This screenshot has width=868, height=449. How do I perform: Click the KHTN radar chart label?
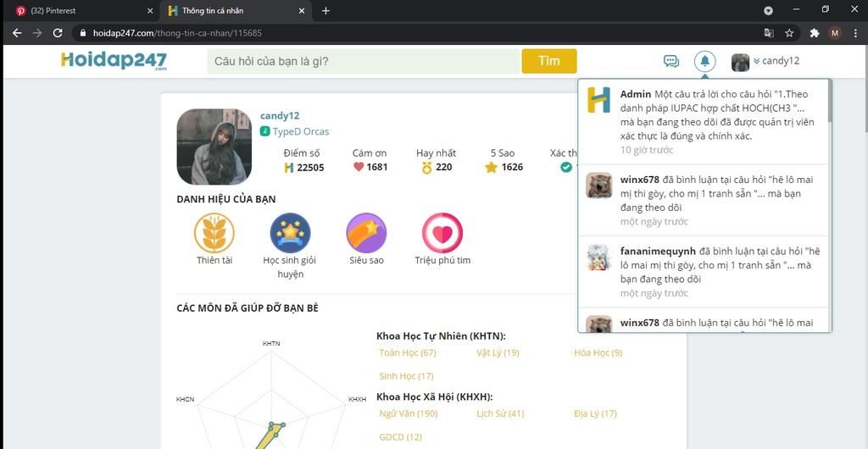click(271, 343)
